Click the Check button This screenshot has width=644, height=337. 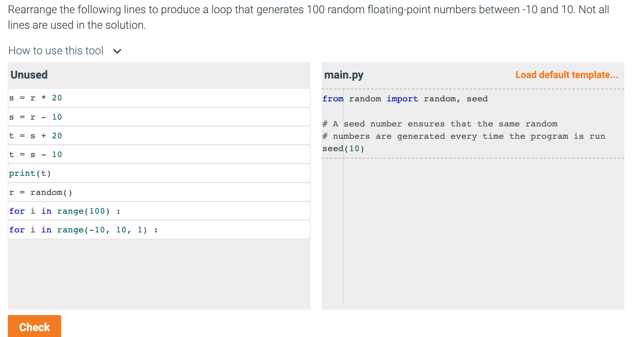[34, 326]
